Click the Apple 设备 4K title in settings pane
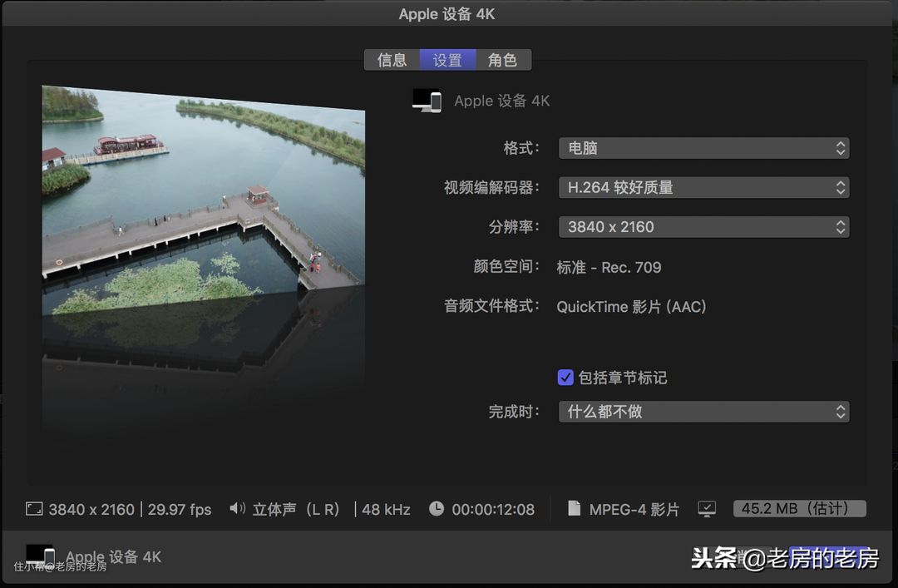 [x=501, y=101]
